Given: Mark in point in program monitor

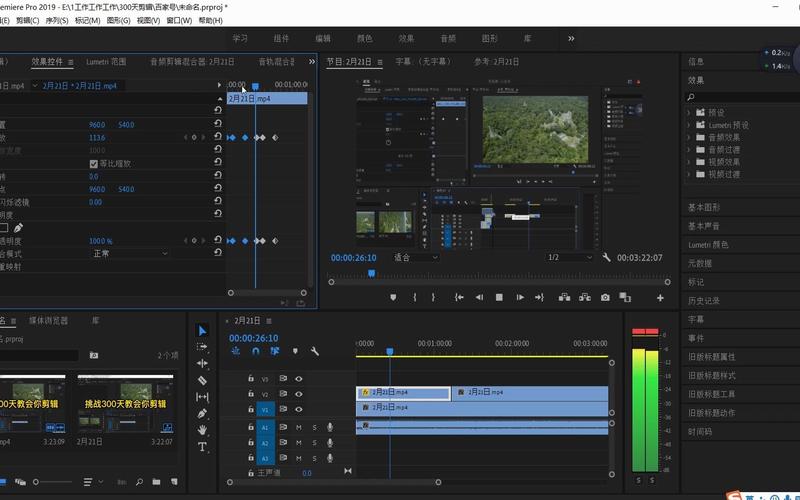Looking at the screenshot, I should pos(414,297).
